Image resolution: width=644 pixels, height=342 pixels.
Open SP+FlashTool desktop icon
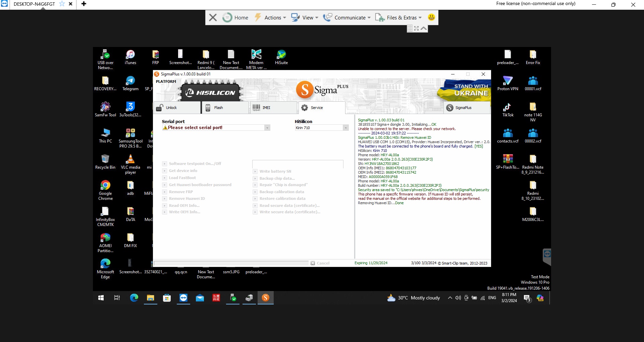coord(508,162)
